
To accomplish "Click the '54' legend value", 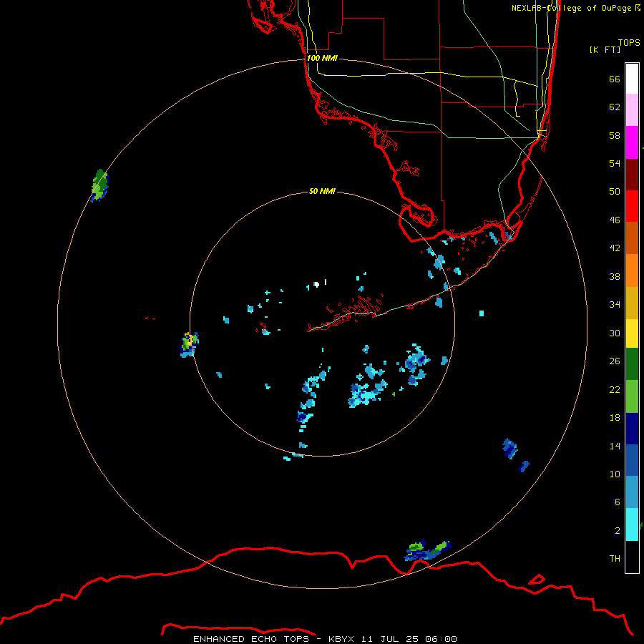I will click(x=615, y=163).
